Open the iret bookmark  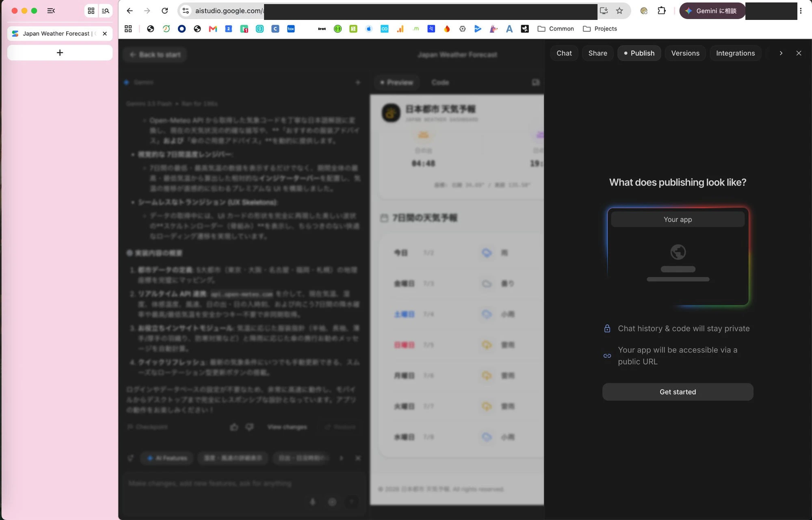[322, 29]
